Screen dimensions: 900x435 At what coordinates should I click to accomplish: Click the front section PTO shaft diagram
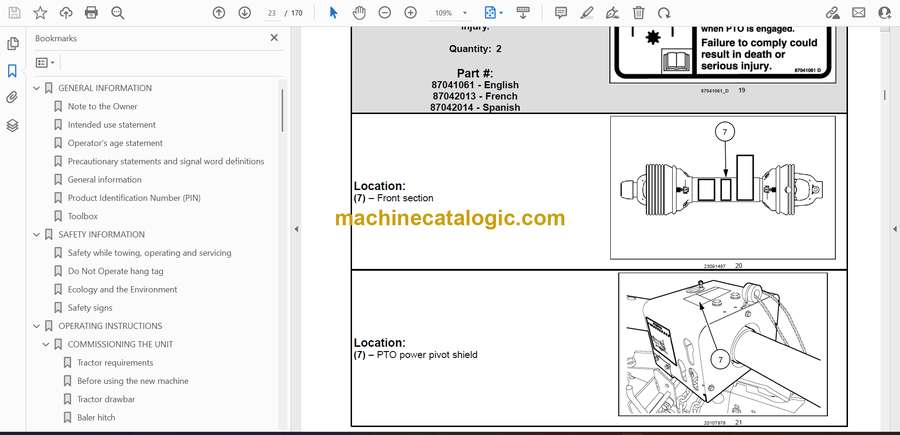(x=723, y=188)
